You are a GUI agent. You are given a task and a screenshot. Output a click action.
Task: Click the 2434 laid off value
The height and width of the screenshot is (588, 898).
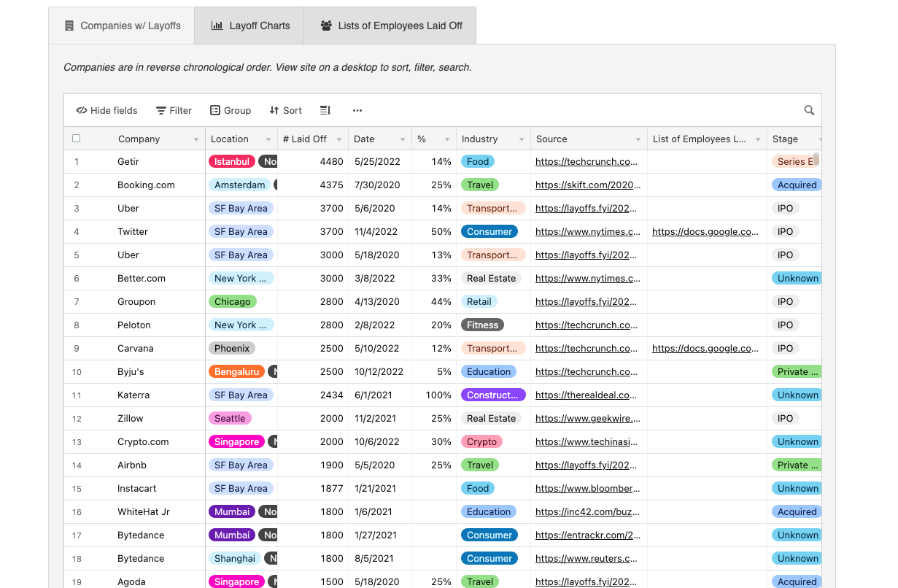331,395
